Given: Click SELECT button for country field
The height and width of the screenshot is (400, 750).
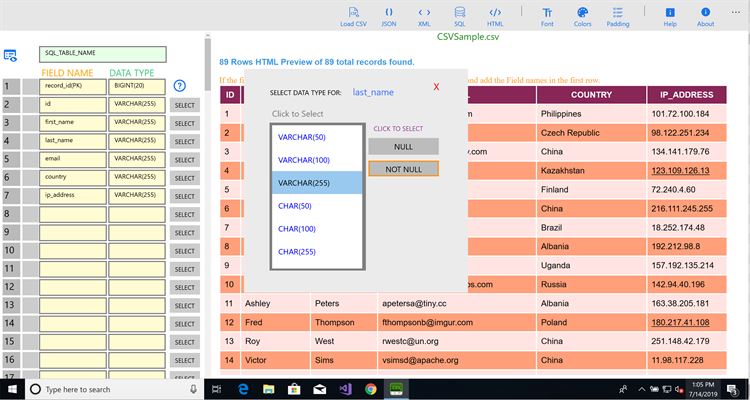Looking at the screenshot, I should click(185, 178).
